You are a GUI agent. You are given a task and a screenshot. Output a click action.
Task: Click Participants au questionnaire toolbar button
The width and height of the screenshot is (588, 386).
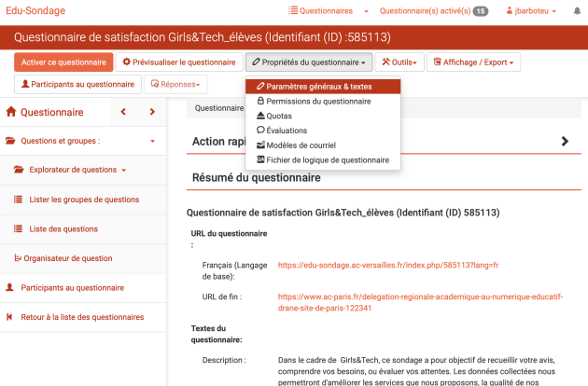pos(77,84)
